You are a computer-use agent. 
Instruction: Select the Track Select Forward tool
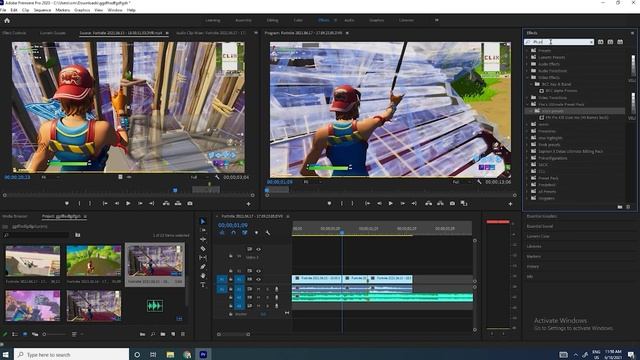[203, 230]
